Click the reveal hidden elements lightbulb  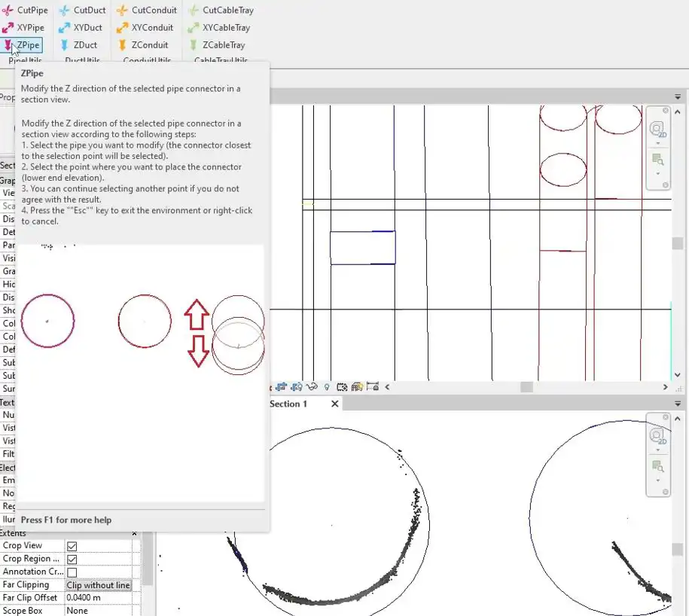coord(327,387)
